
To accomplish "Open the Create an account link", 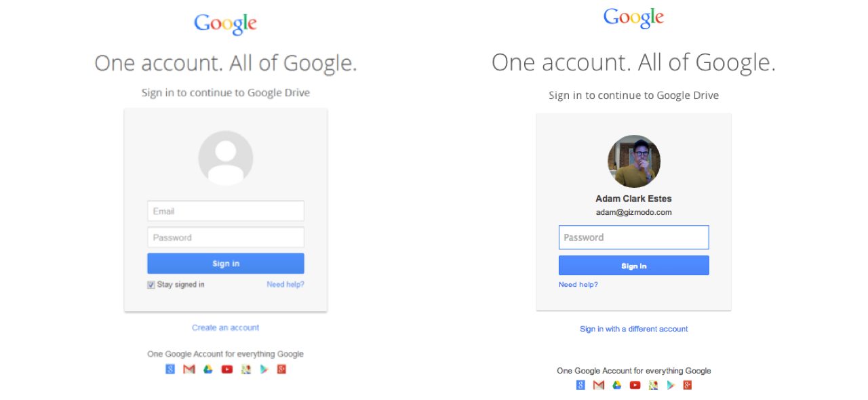I will pos(226,327).
